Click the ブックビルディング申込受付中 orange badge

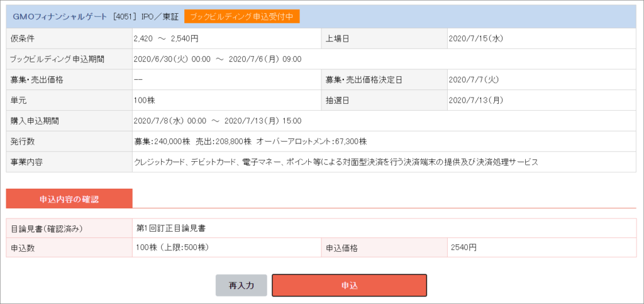pyautogui.click(x=241, y=17)
